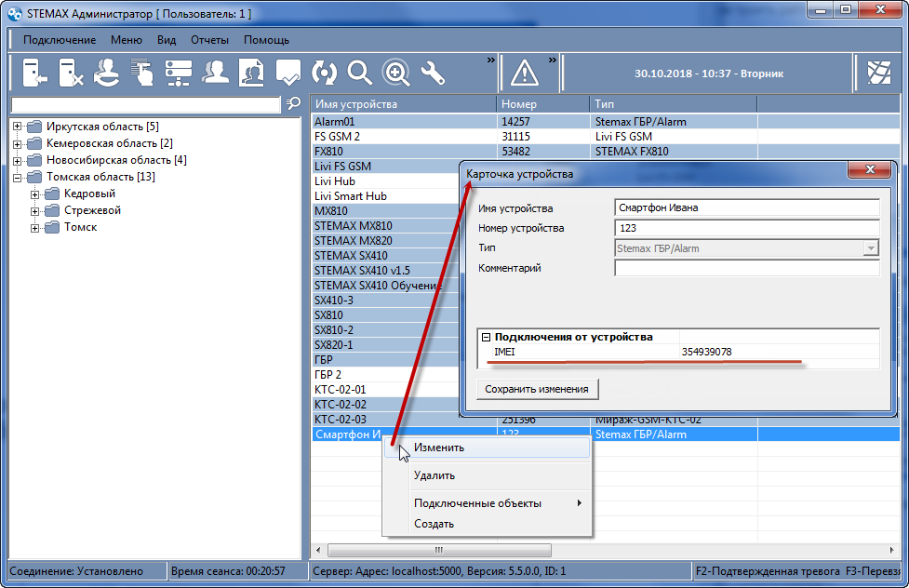Click the magnifier with plus icon
Screen dimensions: 909x588
396,73
